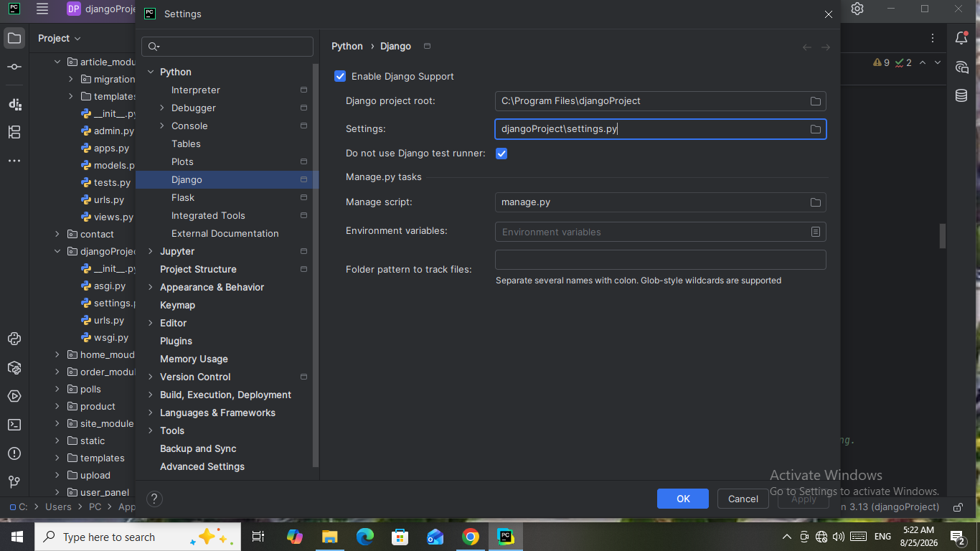Click the Settings help question mark

pyautogui.click(x=154, y=499)
